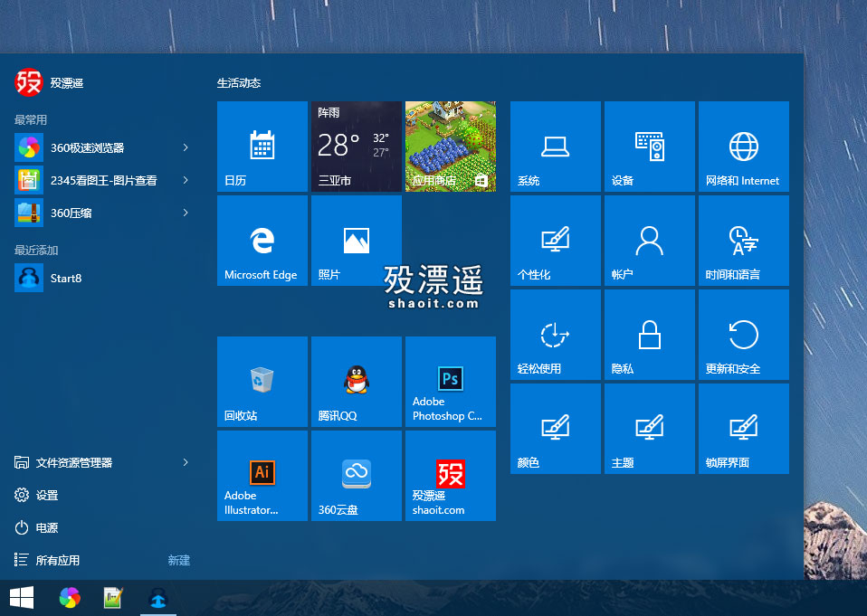Screen dimensions: 867x616
Task: Open the 个性化 settings tile
Action: click(x=555, y=241)
